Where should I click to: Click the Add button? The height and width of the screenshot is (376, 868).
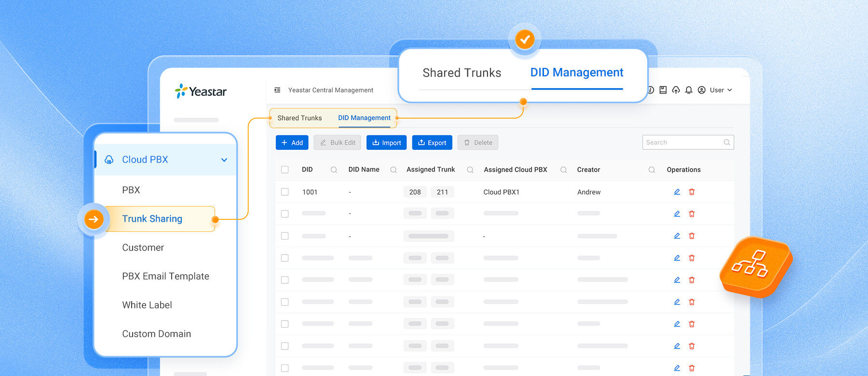[x=292, y=143]
